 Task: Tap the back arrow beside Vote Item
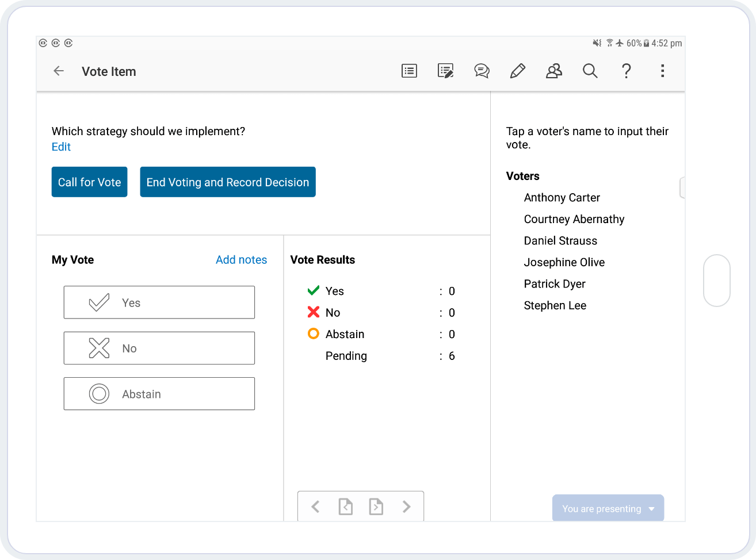pyautogui.click(x=59, y=71)
